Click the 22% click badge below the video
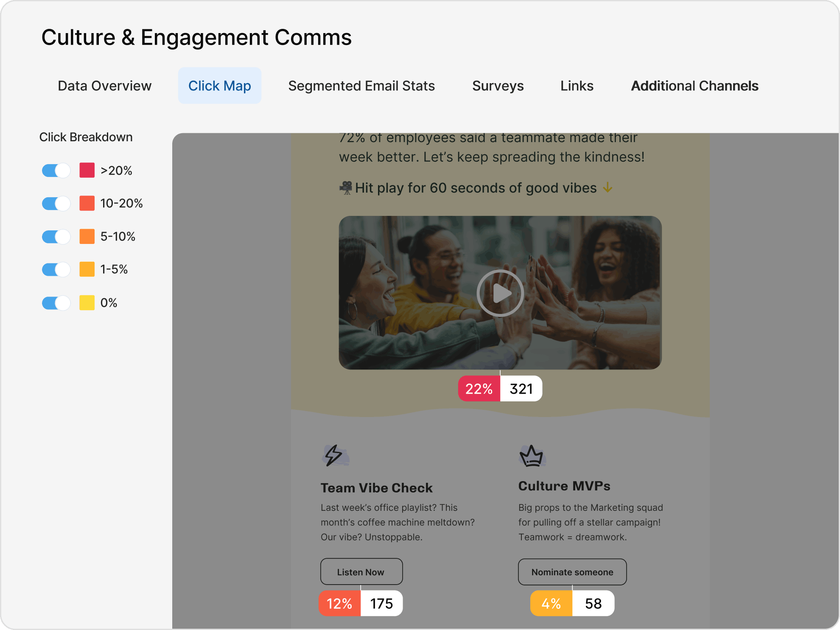The image size is (840, 630). (x=479, y=388)
